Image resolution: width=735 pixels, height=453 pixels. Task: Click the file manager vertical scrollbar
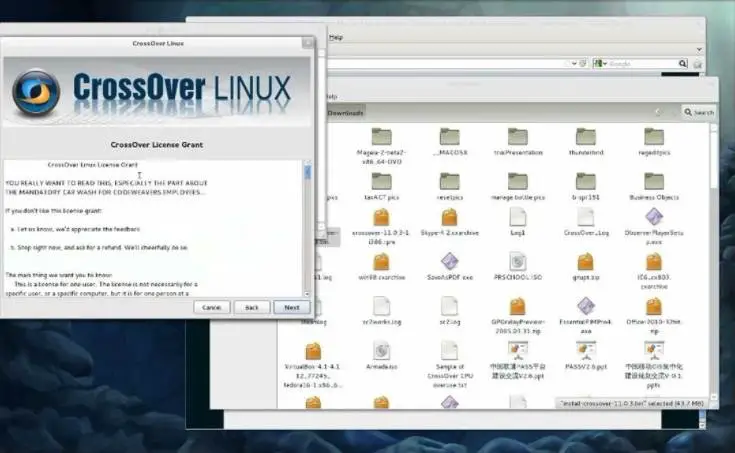click(x=713, y=159)
